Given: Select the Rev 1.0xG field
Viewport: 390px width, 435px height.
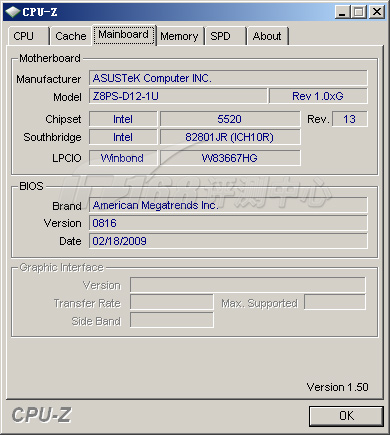Looking at the screenshot, I should tap(318, 96).
